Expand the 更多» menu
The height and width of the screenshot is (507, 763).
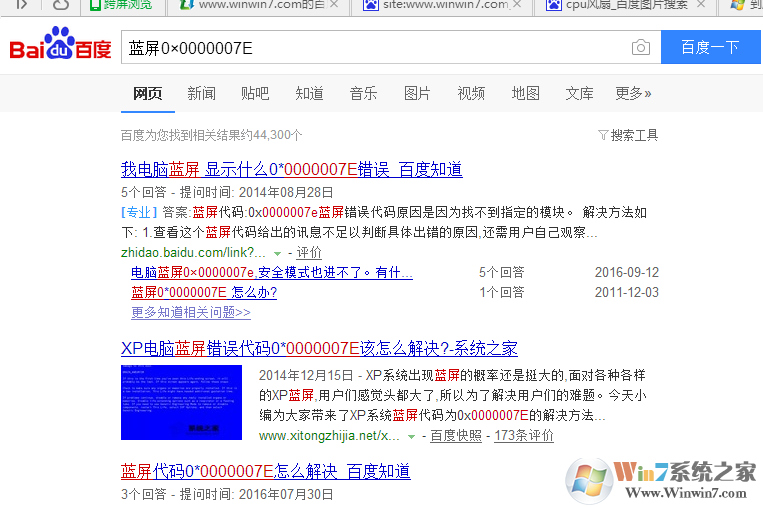click(x=633, y=93)
